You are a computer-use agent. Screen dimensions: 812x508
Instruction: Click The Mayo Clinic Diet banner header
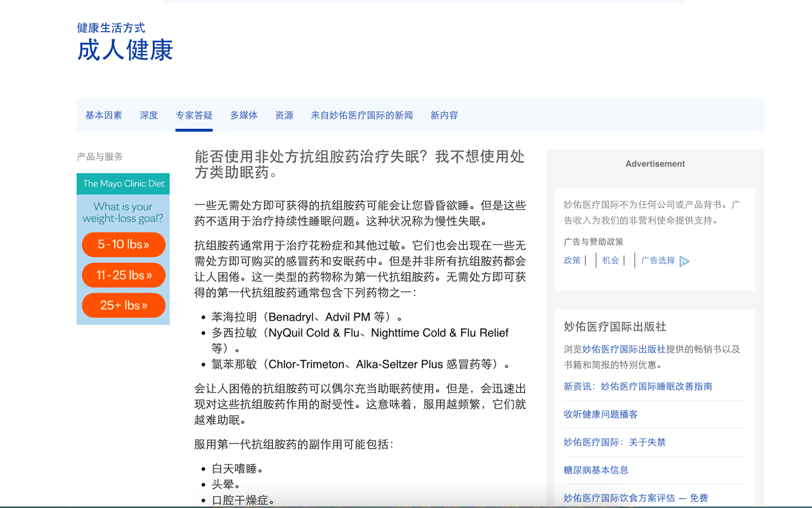(123, 184)
